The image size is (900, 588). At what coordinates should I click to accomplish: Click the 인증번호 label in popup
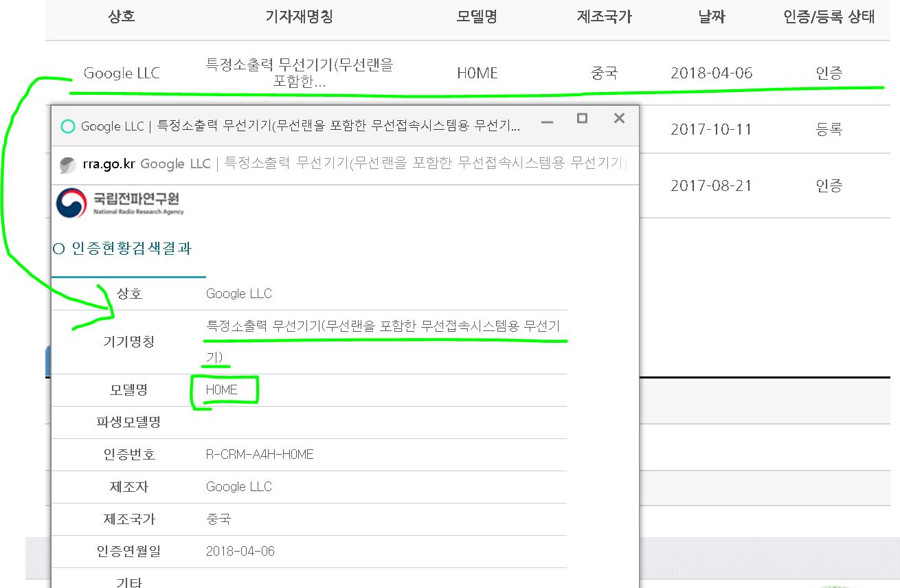tap(128, 455)
